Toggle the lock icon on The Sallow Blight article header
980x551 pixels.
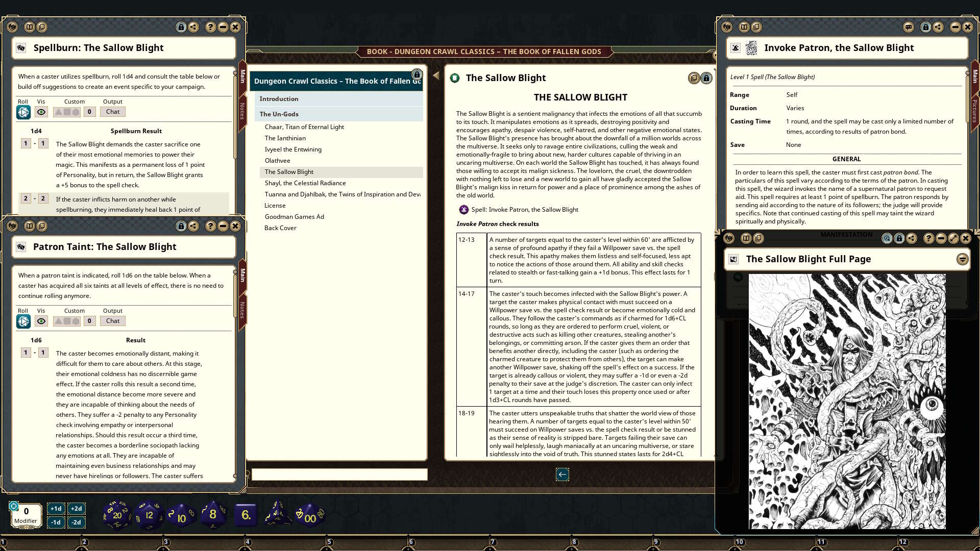click(706, 78)
